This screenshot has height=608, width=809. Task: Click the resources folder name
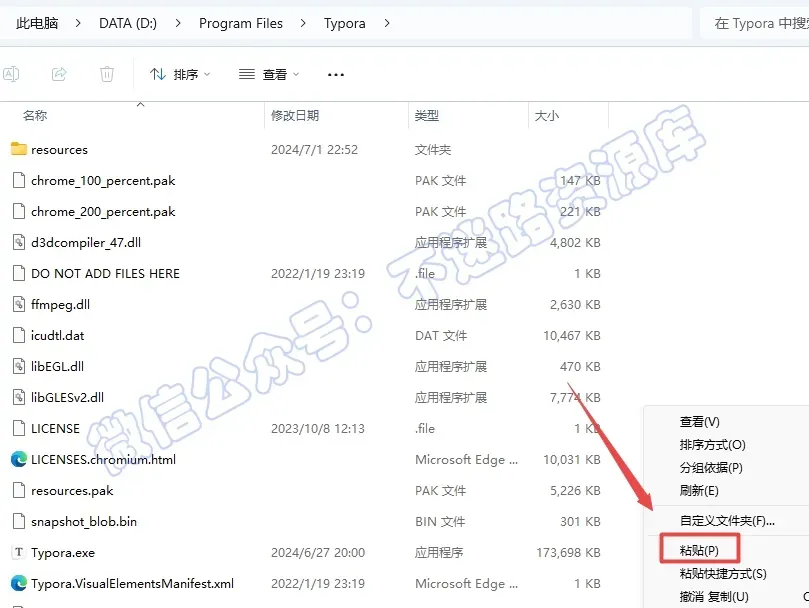pyautogui.click(x=59, y=150)
